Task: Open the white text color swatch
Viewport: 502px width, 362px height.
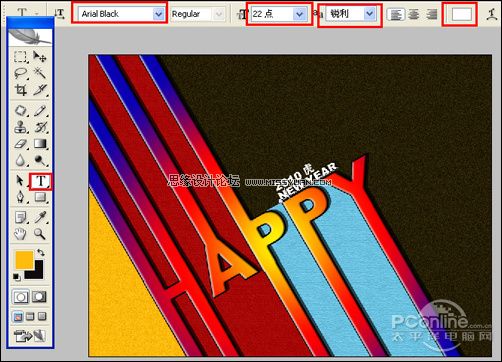Action: click(461, 14)
